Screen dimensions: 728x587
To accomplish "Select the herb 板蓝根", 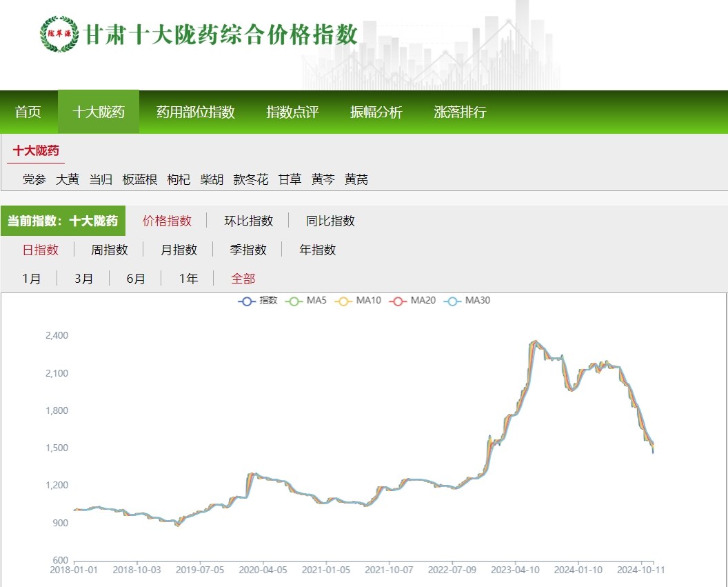I will [140, 179].
